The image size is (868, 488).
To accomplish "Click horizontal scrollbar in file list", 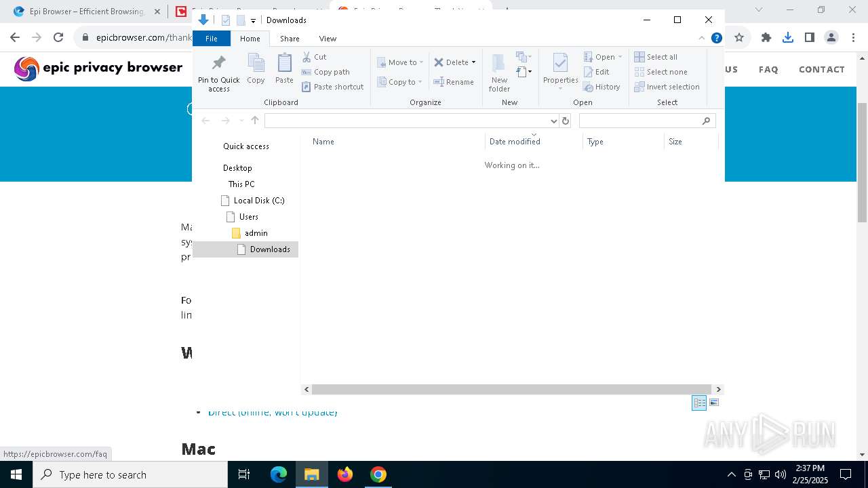I will (511, 389).
